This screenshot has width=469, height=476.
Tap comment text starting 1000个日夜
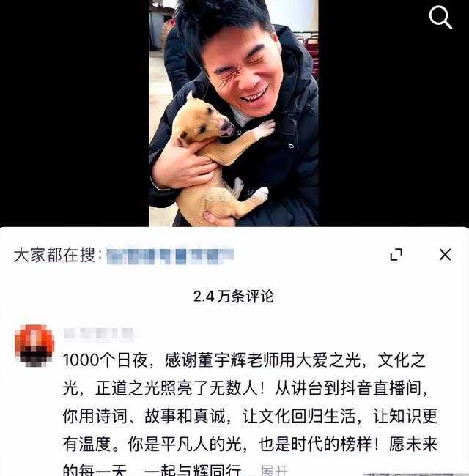tap(244, 360)
